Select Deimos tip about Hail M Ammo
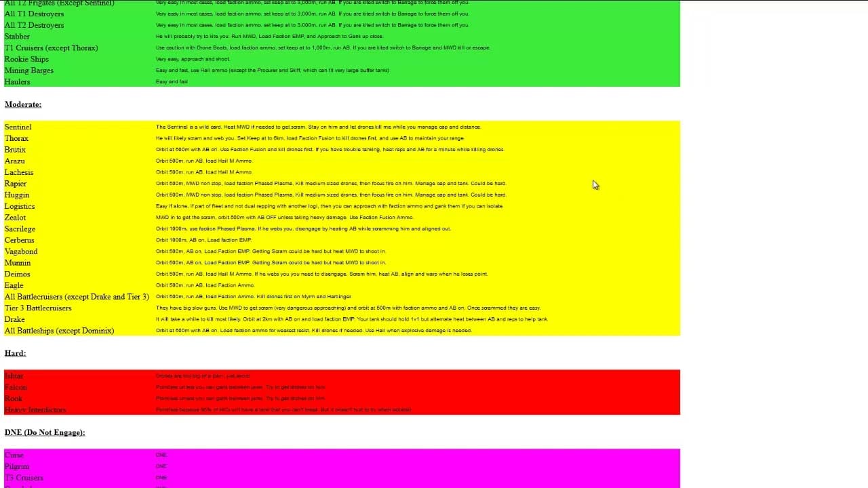 (322, 274)
